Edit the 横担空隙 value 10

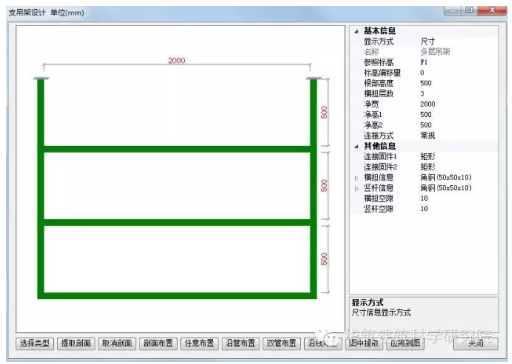click(424, 198)
